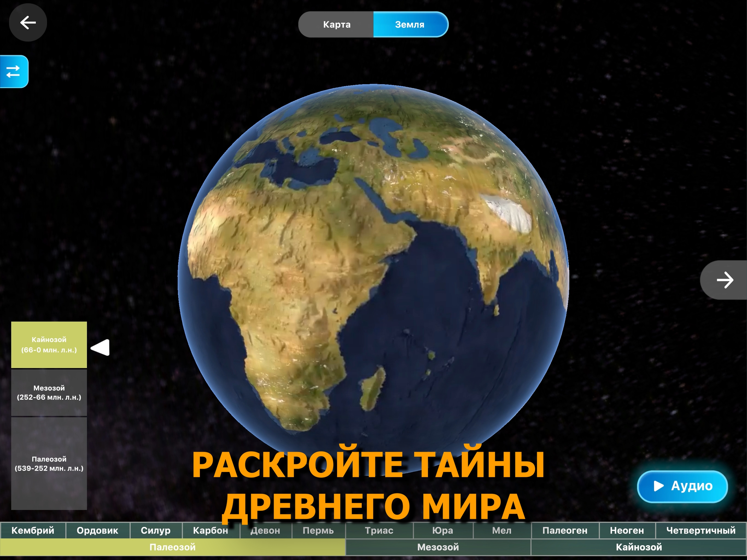
Task: Jump to the Неоген period
Action: click(627, 530)
